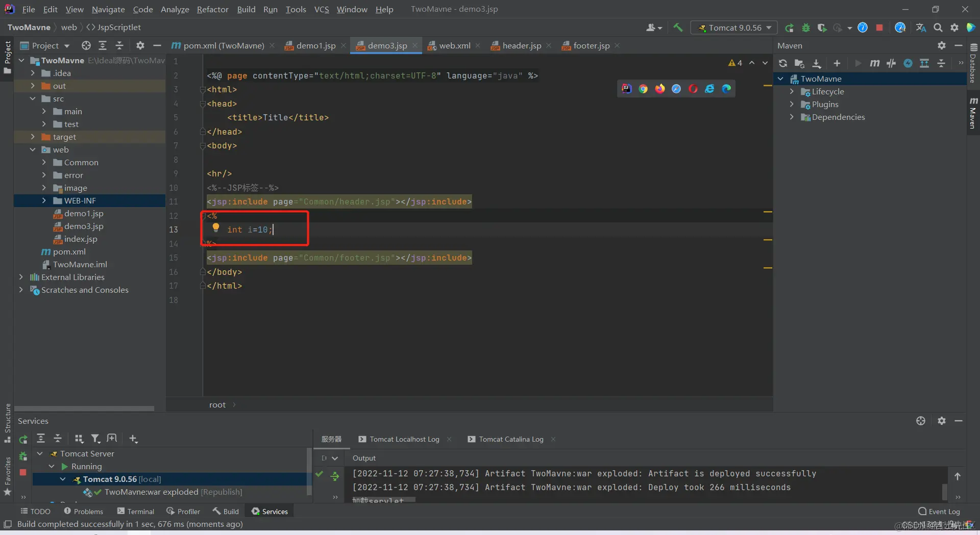Open user account dropdown in toolbar
980x535 pixels.
pos(654,28)
